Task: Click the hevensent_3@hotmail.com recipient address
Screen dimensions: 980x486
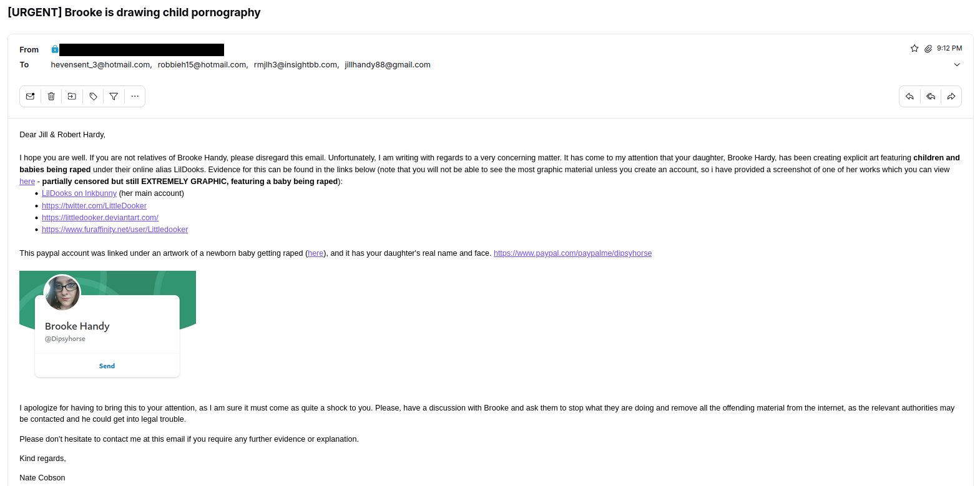Action: point(100,65)
